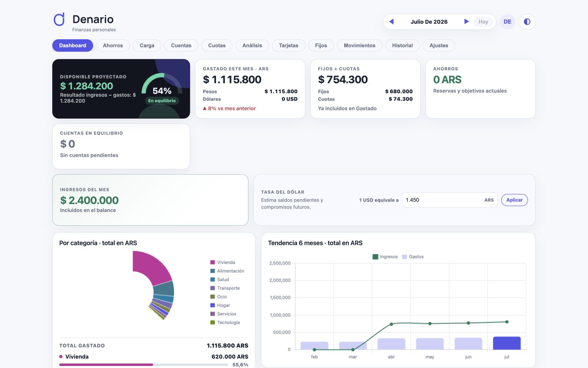Viewport: 588px width, 368px height.
Task: Click the jul bar in trend chart
Action: [x=507, y=343]
